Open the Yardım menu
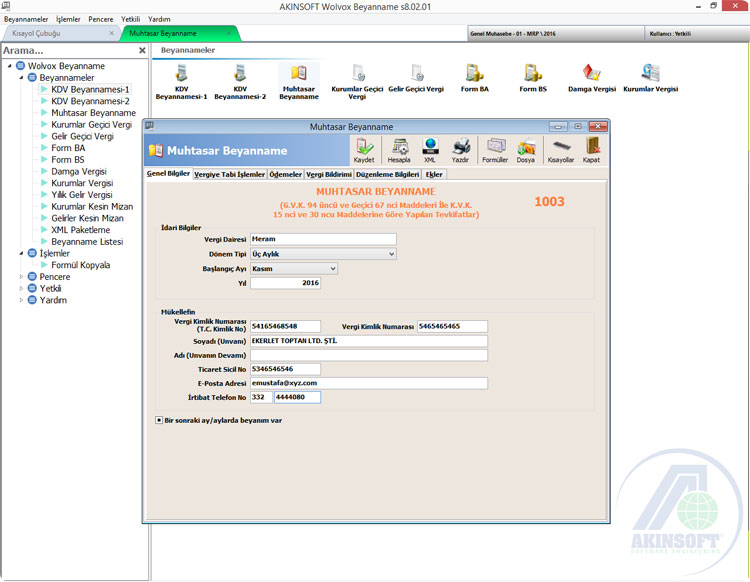This screenshot has height=582, width=750. coord(159,19)
